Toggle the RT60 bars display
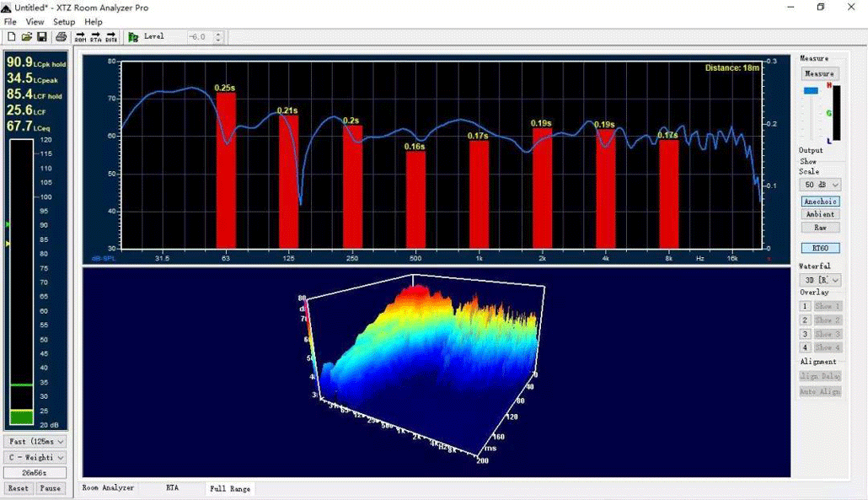868x500 pixels. tap(820, 248)
